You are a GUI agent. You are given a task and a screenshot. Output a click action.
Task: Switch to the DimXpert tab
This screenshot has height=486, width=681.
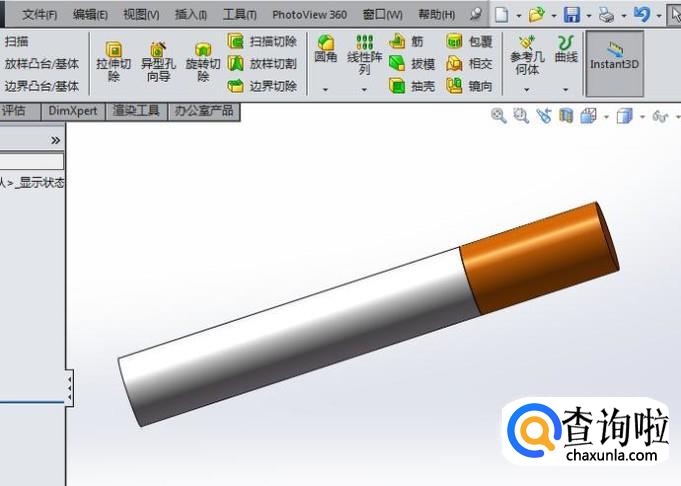click(73, 111)
